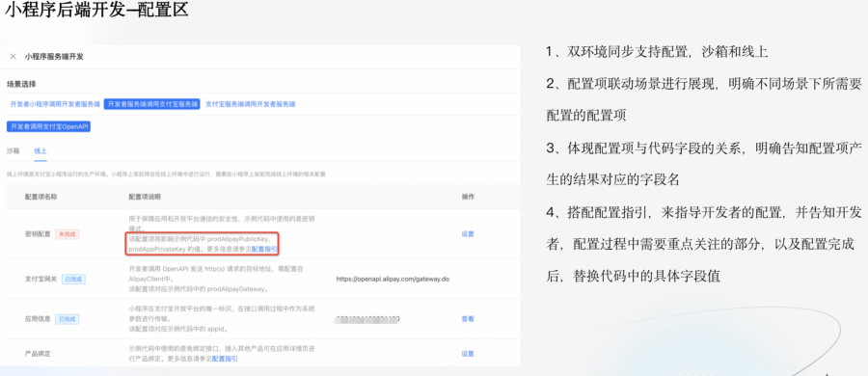868x376 pixels.
Task: Select 开发者服务端调用支付宝服务端 scenario
Action: pyautogui.click(x=152, y=104)
